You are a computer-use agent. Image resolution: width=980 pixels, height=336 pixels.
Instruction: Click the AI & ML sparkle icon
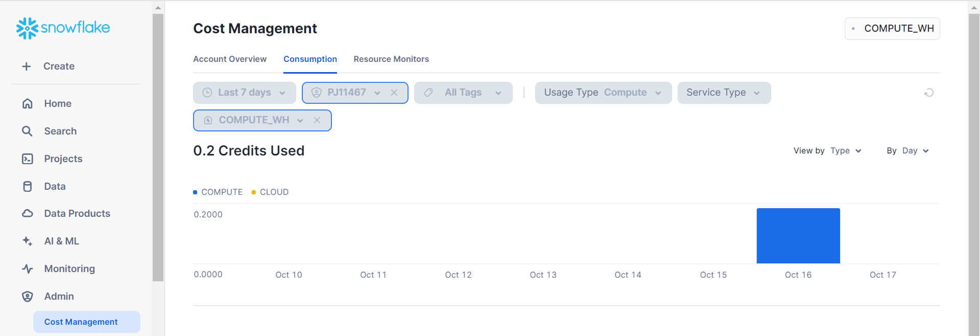[x=28, y=241]
